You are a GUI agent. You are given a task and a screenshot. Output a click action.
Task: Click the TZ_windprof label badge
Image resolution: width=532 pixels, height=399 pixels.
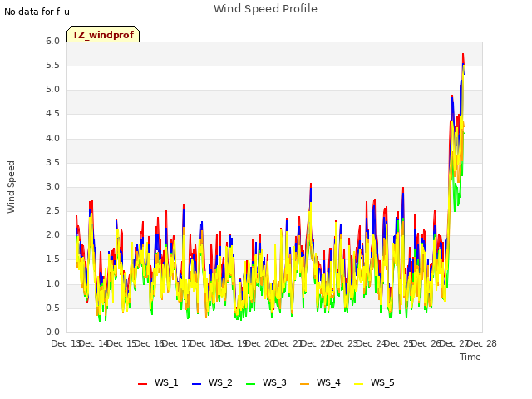[103, 34]
